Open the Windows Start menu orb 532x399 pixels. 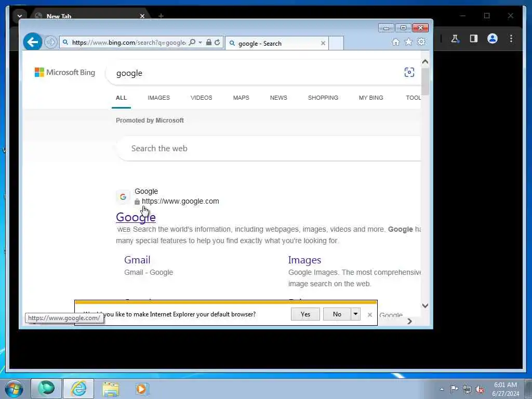14,389
